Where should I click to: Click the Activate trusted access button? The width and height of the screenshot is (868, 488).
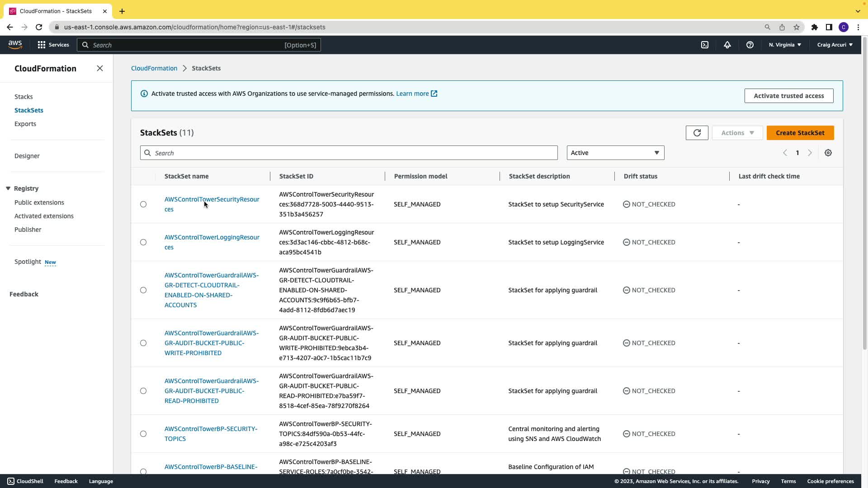[x=788, y=96]
